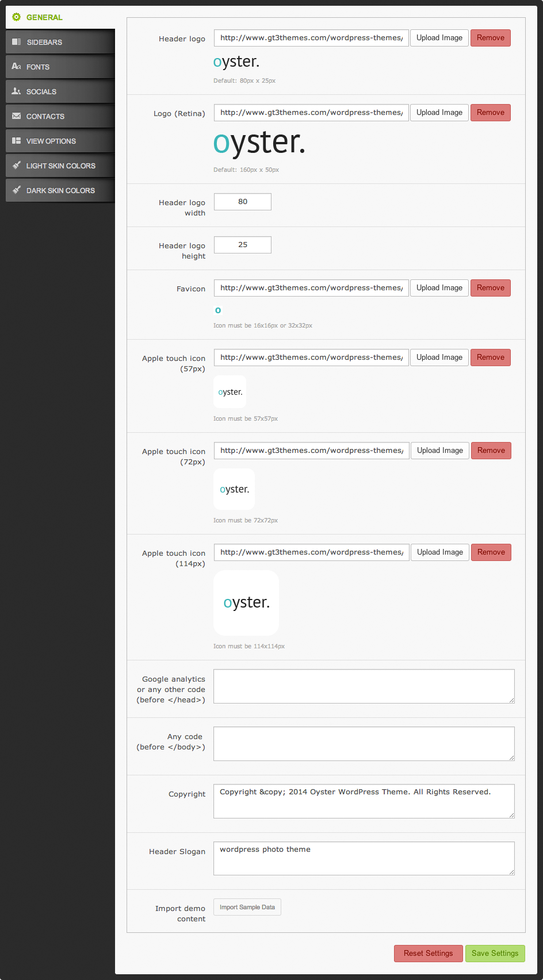The height and width of the screenshot is (980, 543).
Task: Click the Light Skin Colors brush icon
Action: pyautogui.click(x=16, y=166)
